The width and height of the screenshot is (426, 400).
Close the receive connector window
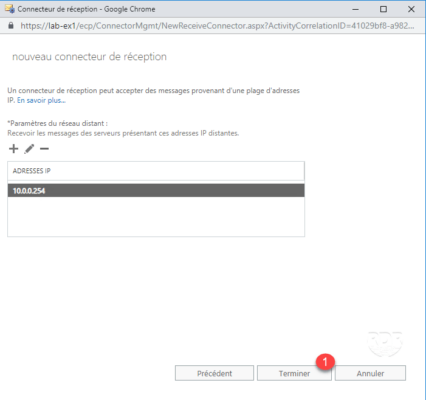tap(411, 9)
